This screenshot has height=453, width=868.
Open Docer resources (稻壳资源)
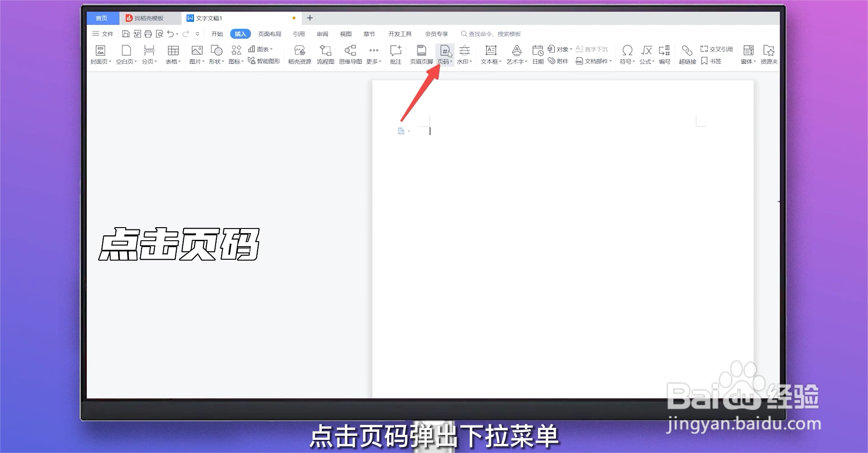pyautogui.click(x=300, y=55)
